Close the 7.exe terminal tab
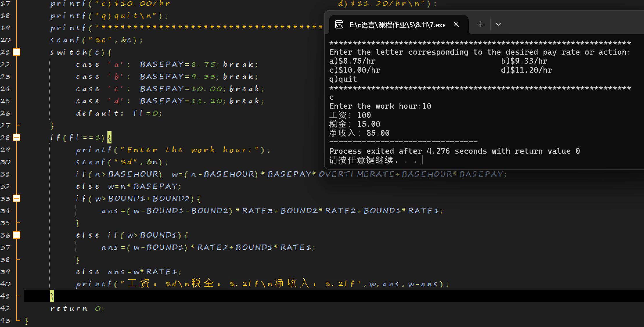Viewport: 644px width, 327px height. pyautogui.click(x=456, y=24)
